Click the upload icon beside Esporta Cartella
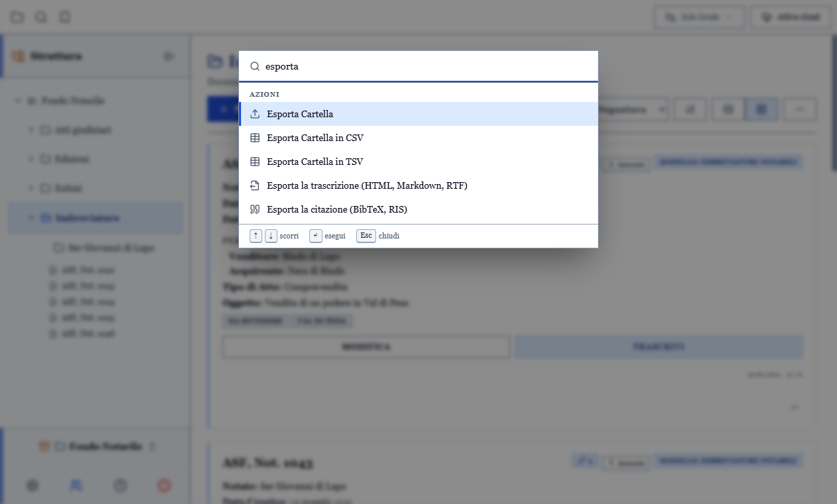This screenshot has width=837, height=504. (255, 114)
